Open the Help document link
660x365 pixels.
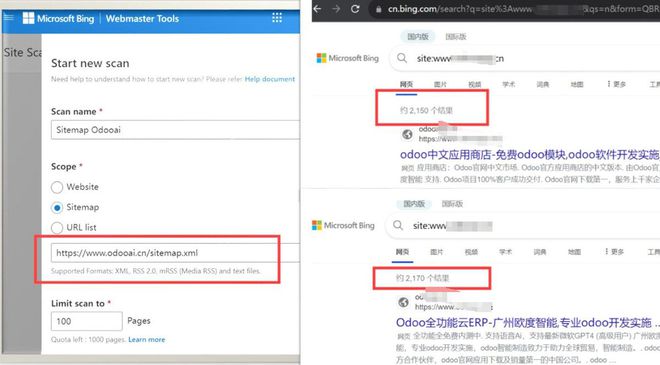click(270, 79)
